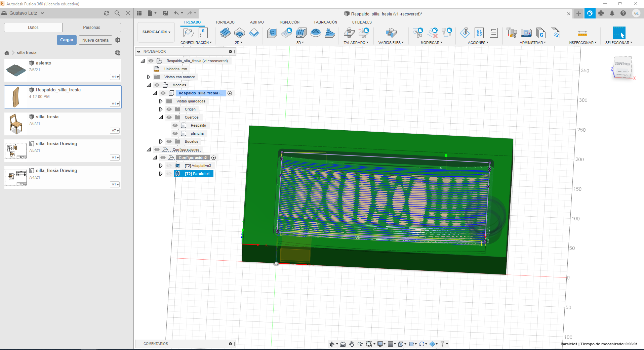The height and width of the screenshot is (350, 644).
Task: Switch to the UTILIDADES tab
Action: pos(362,22)
